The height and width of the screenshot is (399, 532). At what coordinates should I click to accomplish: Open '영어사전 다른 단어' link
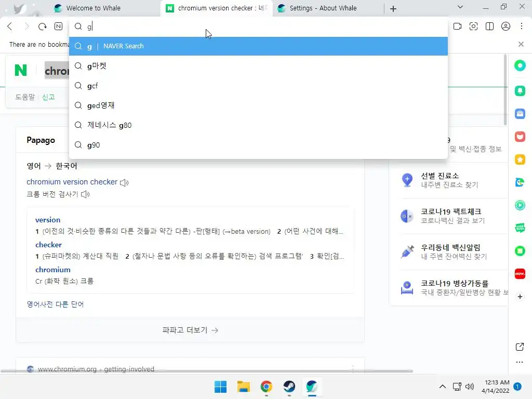point(55,304)
